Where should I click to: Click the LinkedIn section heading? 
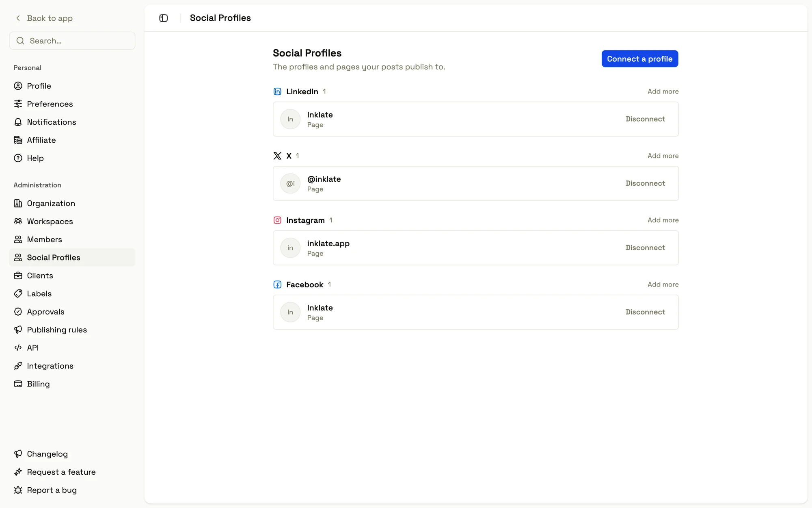tap(302, 91)
